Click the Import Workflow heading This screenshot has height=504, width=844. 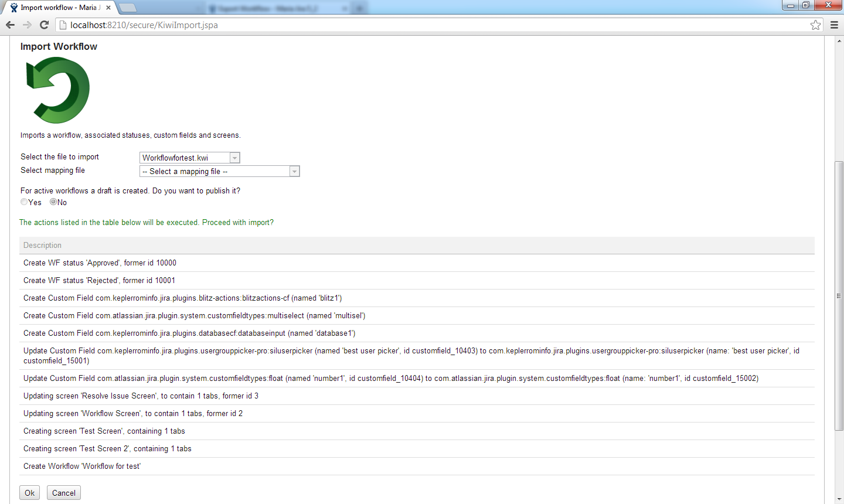(x=59, y=47)
